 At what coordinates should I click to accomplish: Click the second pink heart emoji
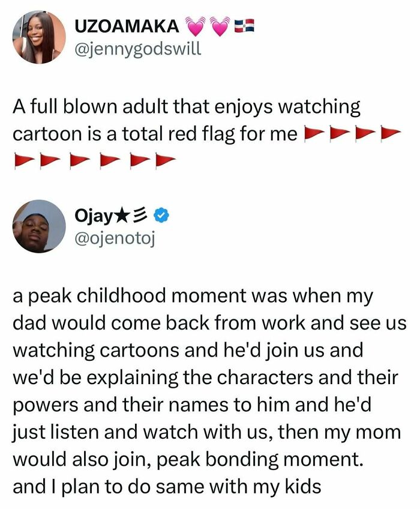(221, 26)
